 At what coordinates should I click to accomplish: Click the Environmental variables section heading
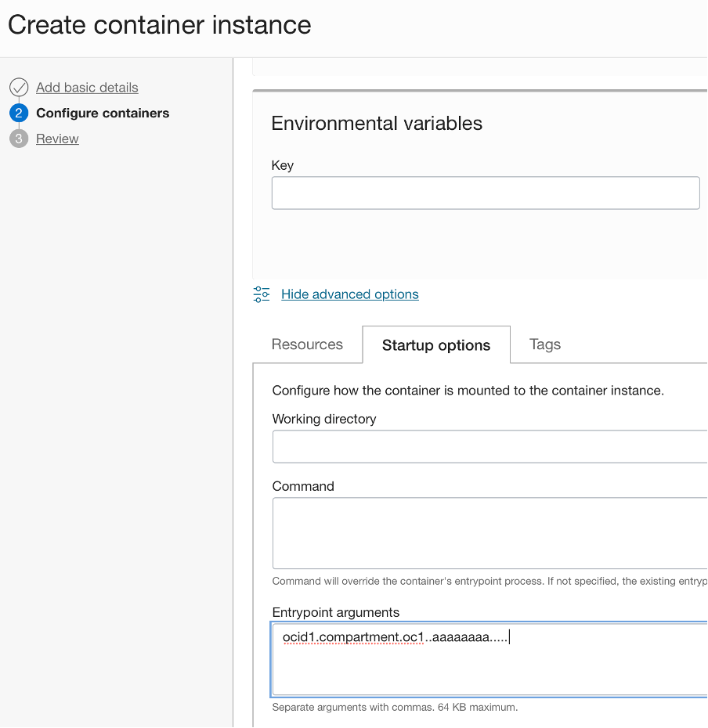(x=377, y=123)
